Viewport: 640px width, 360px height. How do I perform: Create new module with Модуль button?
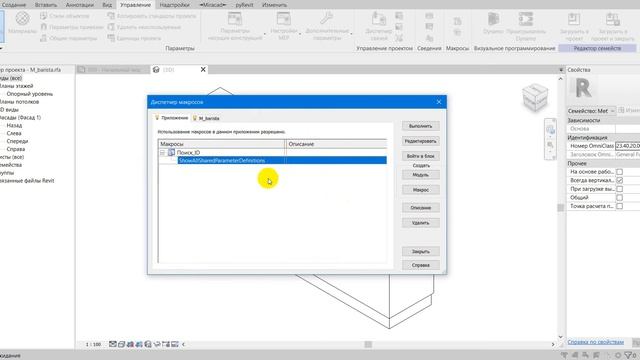tap(420, 175)
